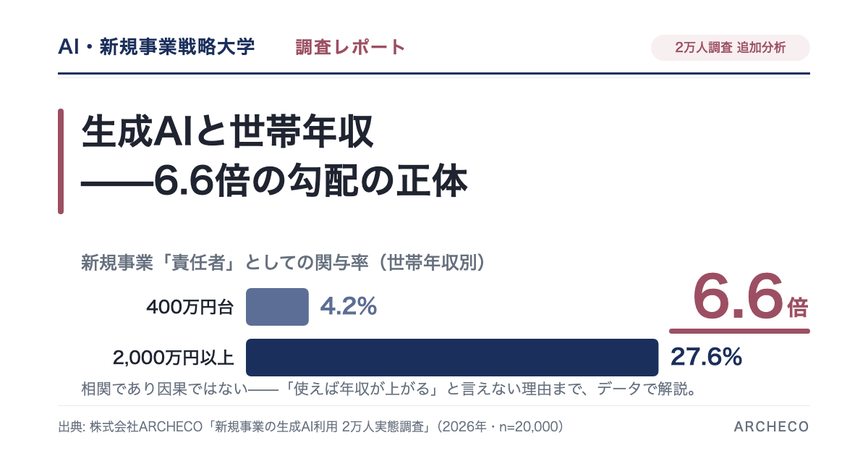Click the 倍 character beside 6.6

[798, 308]
